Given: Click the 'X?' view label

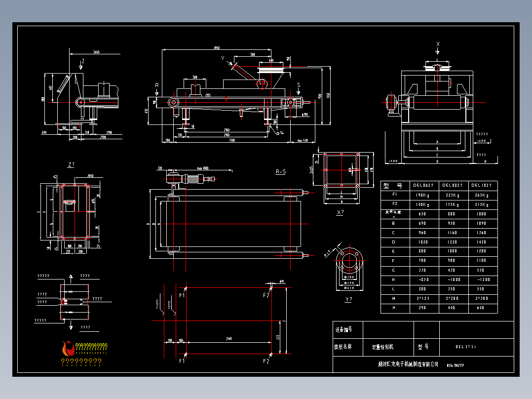Looking at the screenshot, I should pyautogui.click(x=340, y=213).
